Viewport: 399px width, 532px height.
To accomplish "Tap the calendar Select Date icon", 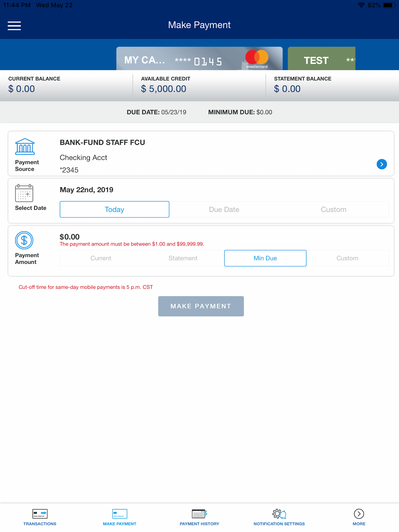I will click(x=24, y=193).
